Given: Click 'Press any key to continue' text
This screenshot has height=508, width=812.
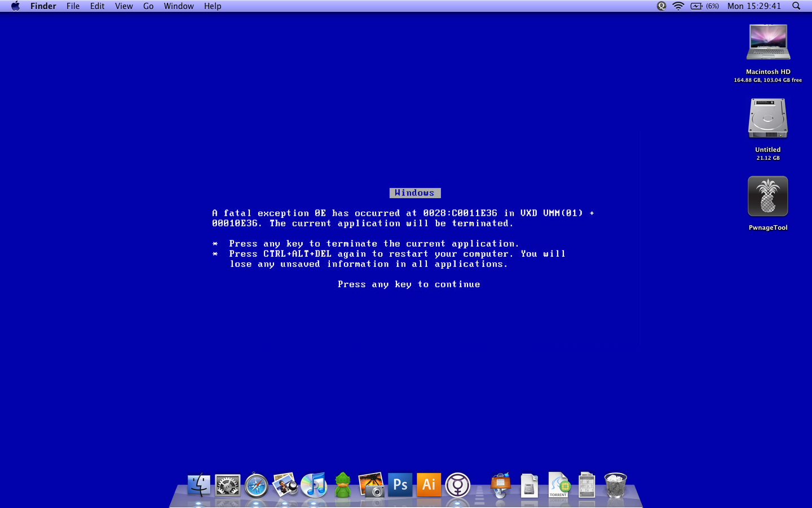Looking at the screenshot, I should pos(409,284).
